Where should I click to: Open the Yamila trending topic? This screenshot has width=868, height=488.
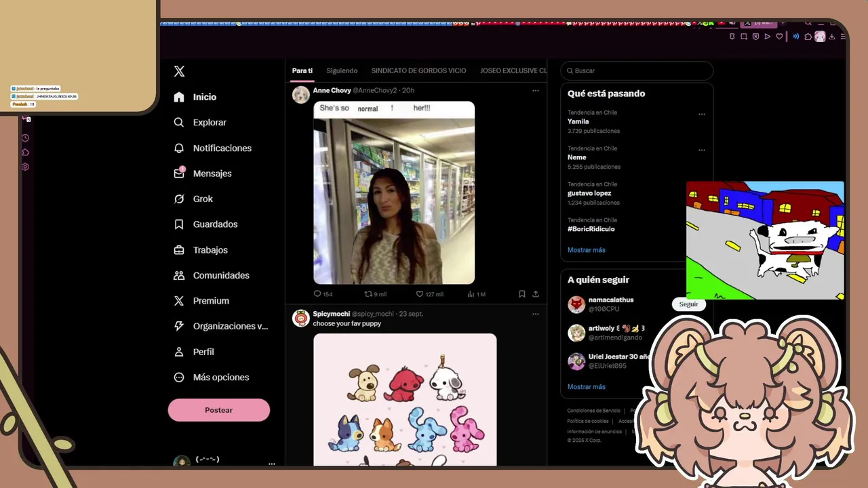coord(578,121)
